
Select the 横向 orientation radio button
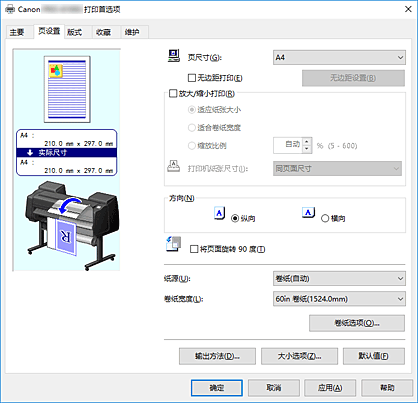point(325,218)
